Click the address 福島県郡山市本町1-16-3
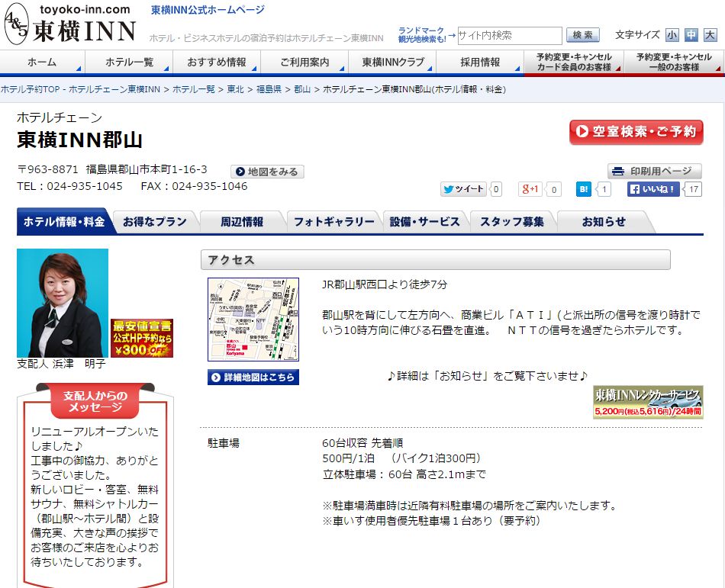This screenshot has height=588, width=725. 147,169
